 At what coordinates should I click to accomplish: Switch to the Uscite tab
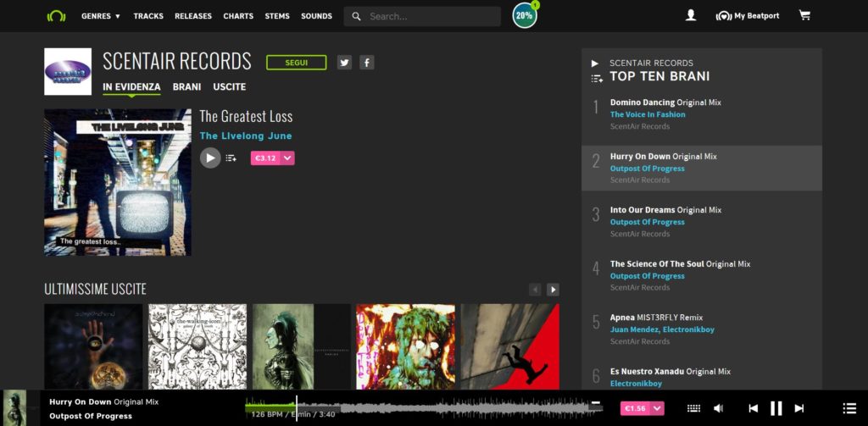[230, 87]
